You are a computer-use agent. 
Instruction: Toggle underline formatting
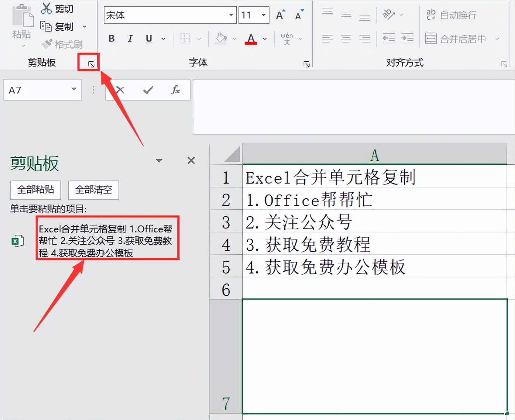149,38
